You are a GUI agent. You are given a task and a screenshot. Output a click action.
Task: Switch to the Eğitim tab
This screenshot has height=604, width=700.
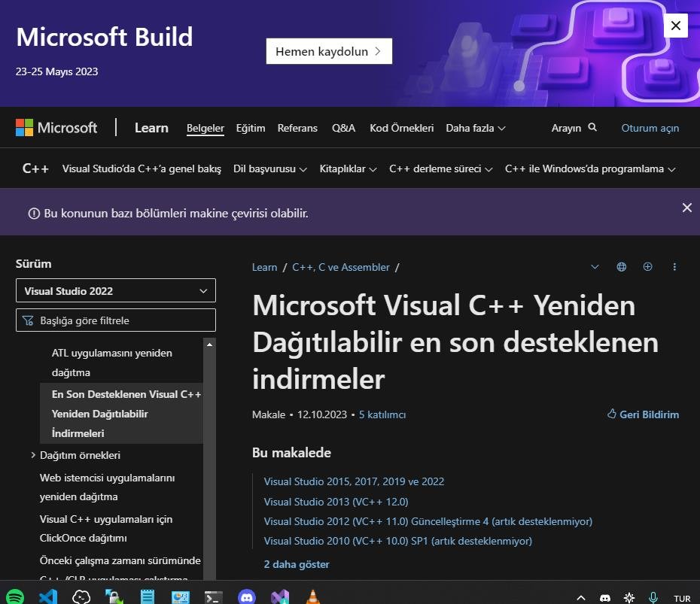(x=251, y=128)
